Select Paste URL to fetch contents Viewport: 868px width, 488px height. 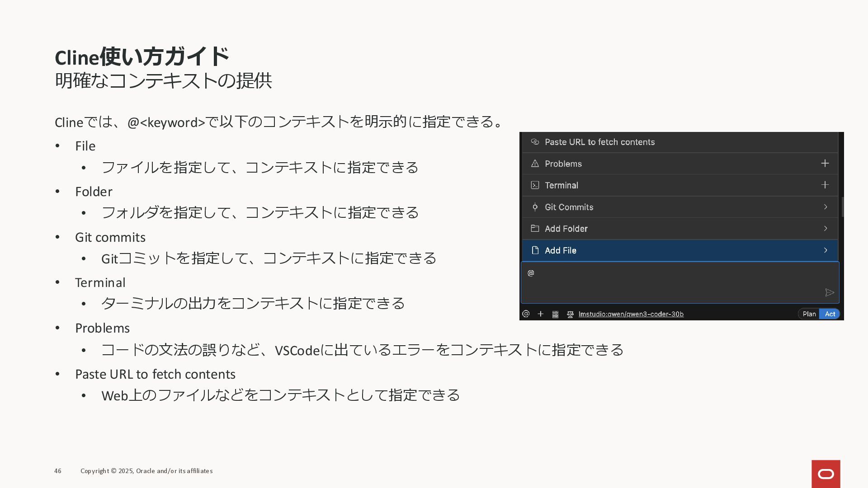[x=599, y=142]
